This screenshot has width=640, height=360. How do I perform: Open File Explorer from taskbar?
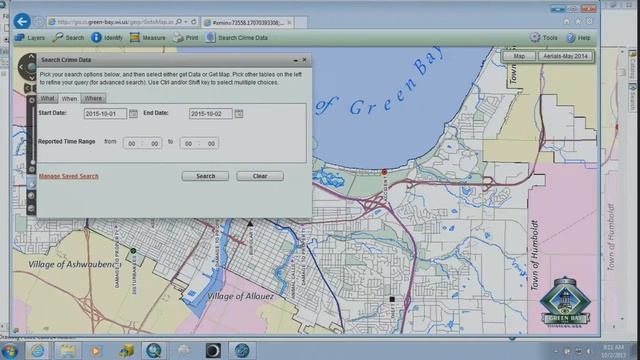(x=68, y=351)
